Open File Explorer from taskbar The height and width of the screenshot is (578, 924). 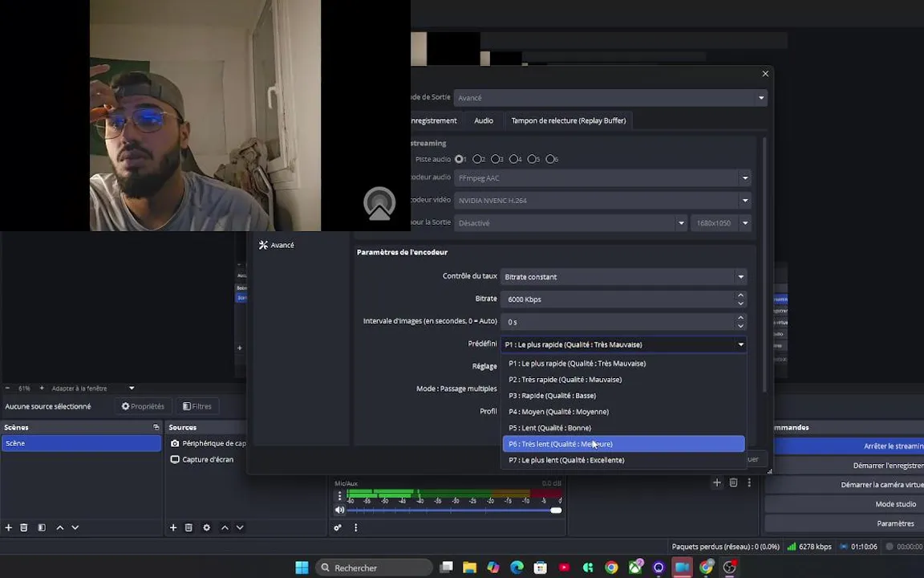click(x=470, y=568)
